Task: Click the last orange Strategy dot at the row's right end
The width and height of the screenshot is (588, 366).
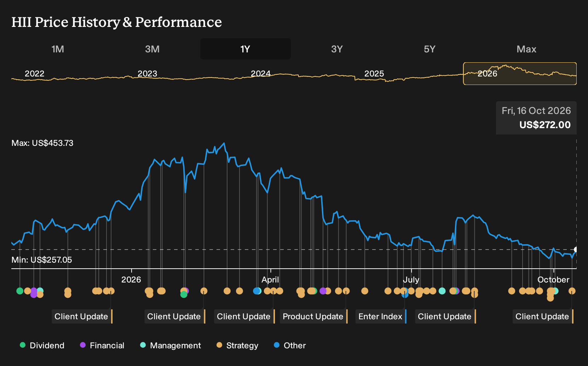Action: coord(572,291)
